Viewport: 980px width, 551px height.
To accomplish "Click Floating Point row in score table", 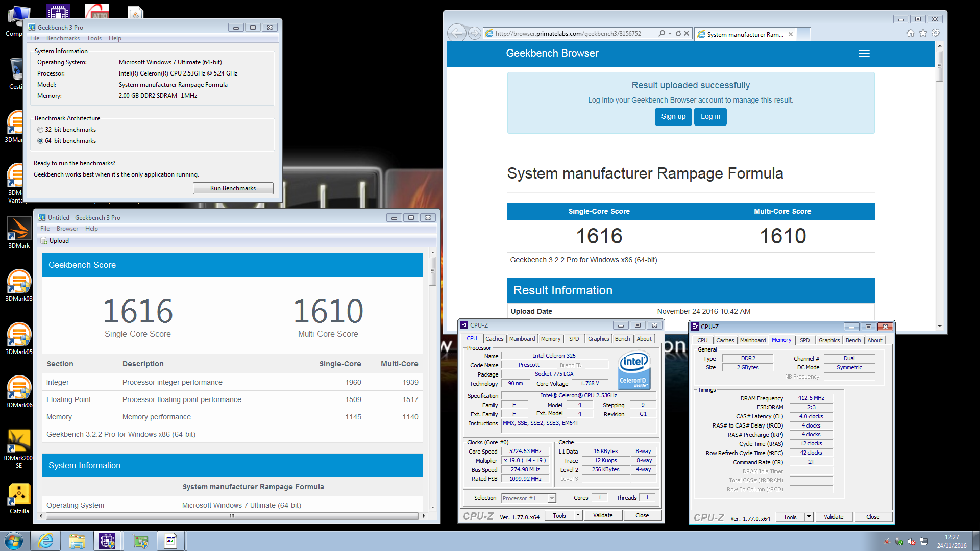I will pos(232,399).
